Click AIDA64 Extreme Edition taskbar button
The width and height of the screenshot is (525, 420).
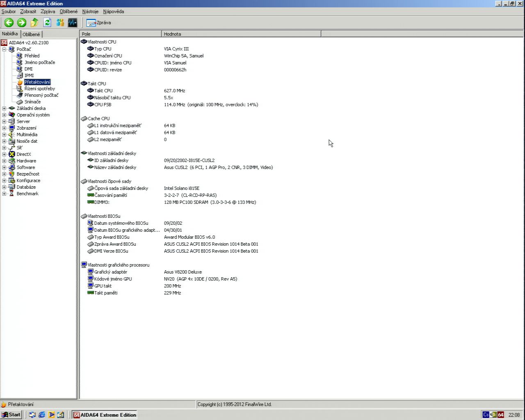point(105,415)
